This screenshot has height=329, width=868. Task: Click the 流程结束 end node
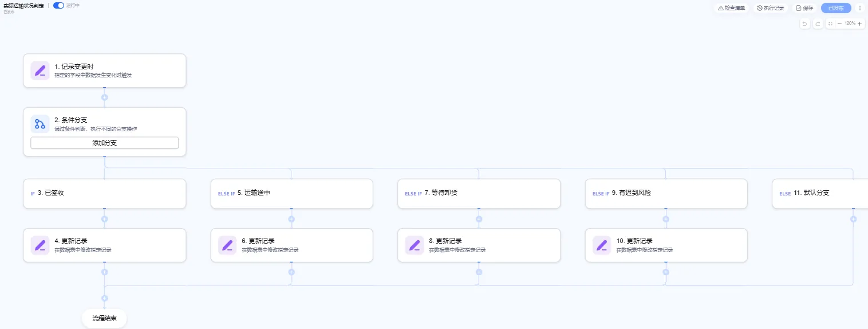point(104,318)
